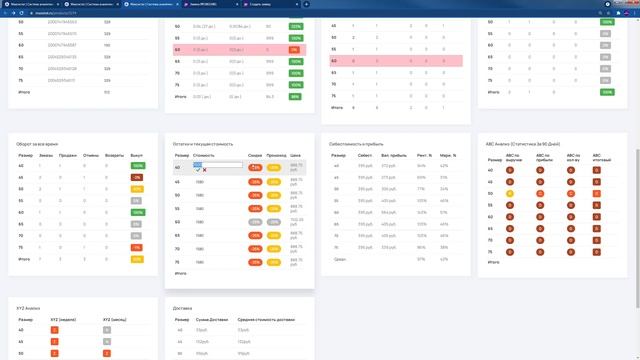Click the 'Промокод' column header
This screenshot has height=360, width=640.
[276, 156]
